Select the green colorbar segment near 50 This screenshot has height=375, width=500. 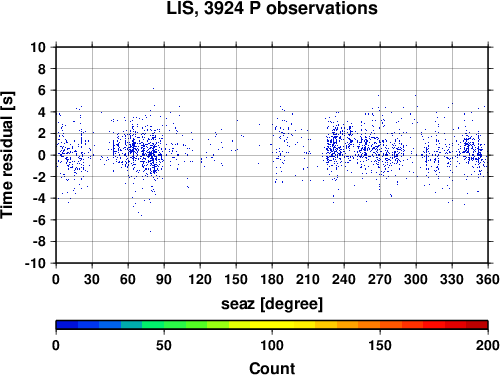[164, 325]
